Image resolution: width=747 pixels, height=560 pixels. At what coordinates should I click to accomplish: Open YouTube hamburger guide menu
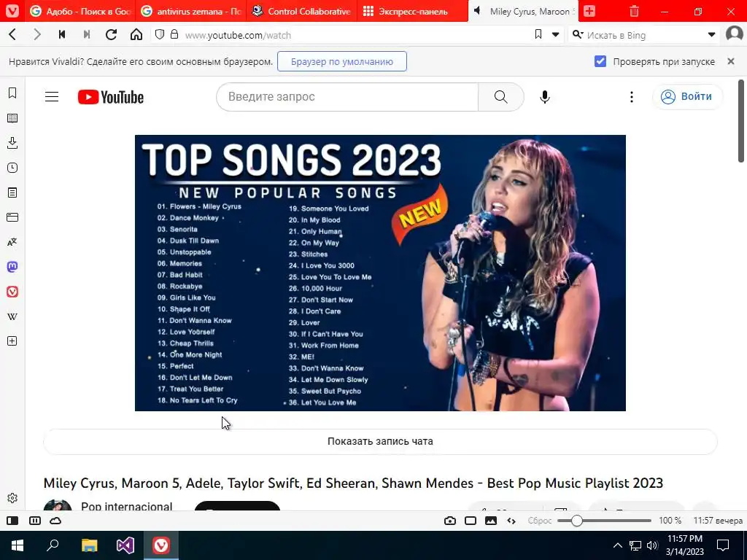click(52, 97)
